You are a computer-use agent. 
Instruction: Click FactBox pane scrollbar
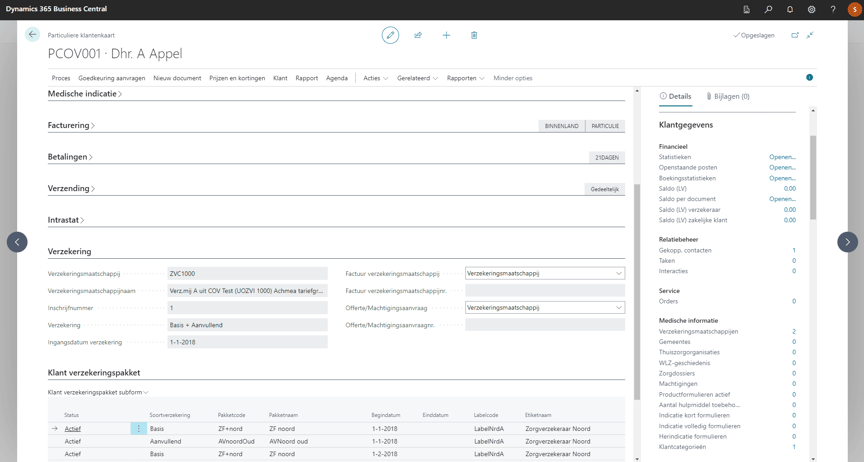pyautogui.click(x=813, y=178)
